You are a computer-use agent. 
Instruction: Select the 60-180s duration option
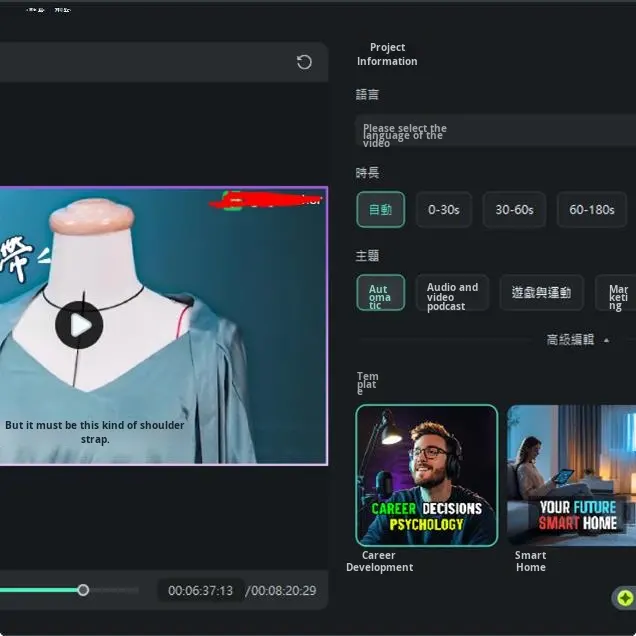coord(591,210)
